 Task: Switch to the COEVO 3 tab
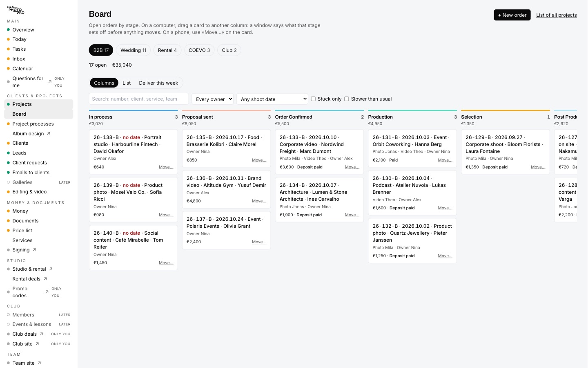(199, 50)
